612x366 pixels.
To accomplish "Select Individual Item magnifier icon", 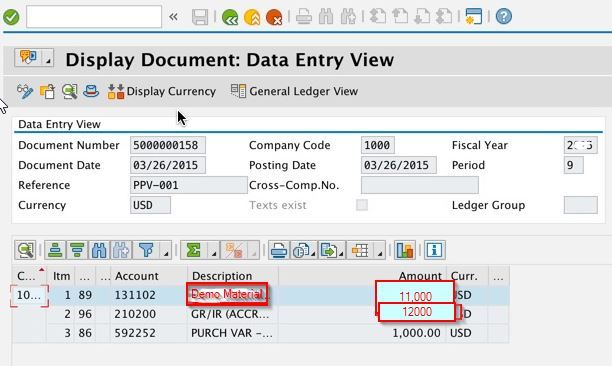I will [x=69, y=91].
